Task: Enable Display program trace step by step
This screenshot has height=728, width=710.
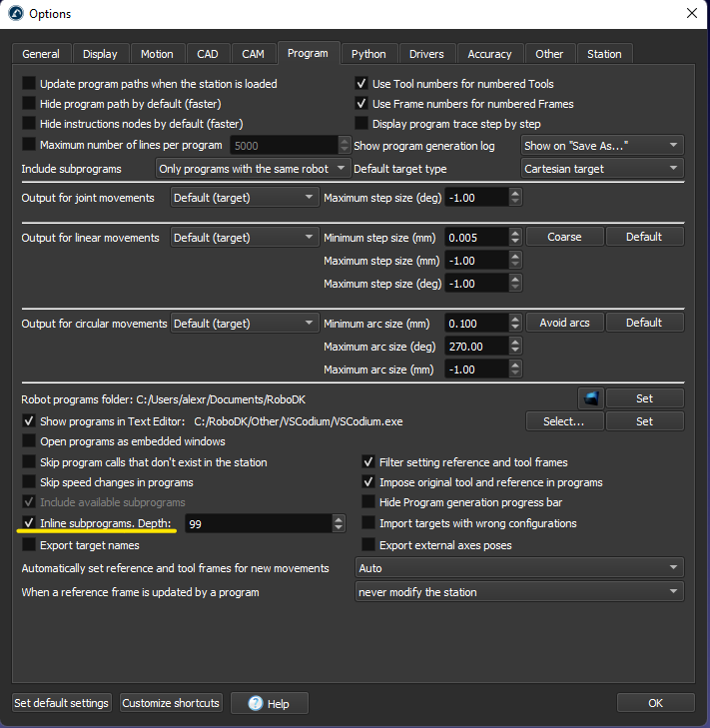Action: click(361, 124)
